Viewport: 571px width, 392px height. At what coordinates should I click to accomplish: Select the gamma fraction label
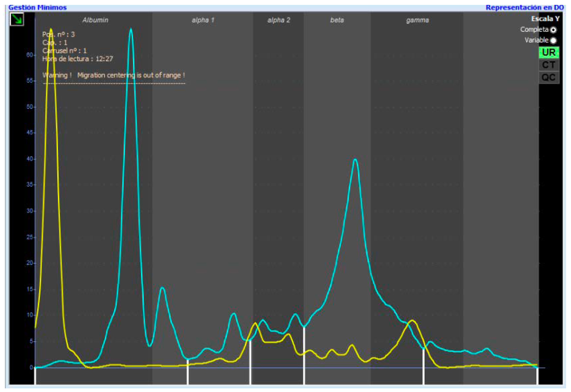(417, 20)
